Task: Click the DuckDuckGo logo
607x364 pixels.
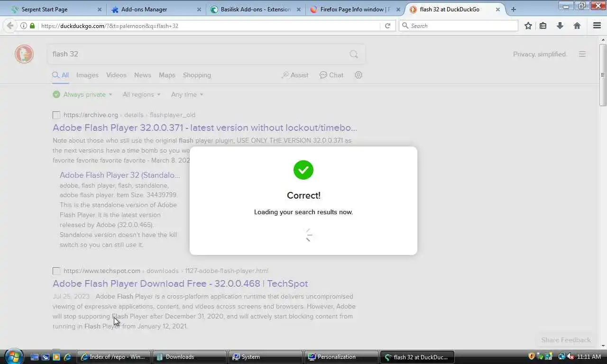Action: [24, 54]
